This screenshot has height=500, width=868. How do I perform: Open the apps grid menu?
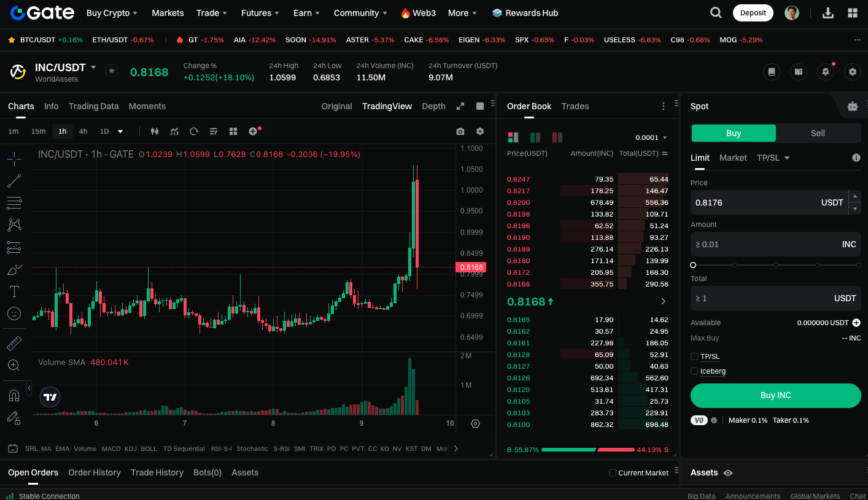coord(853,13)
